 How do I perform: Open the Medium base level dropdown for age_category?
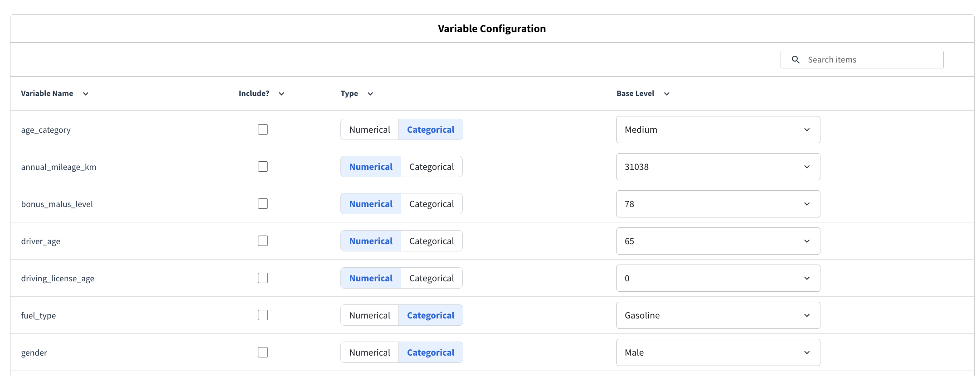tap(718, 129)
